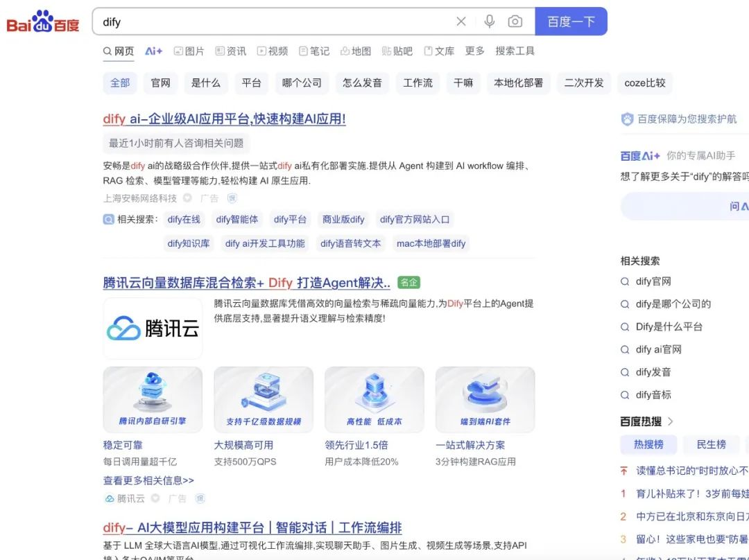Select the 官网 filter chip
Screen dimensions: 749x560
pyautogui.click(x=160, y=83)
